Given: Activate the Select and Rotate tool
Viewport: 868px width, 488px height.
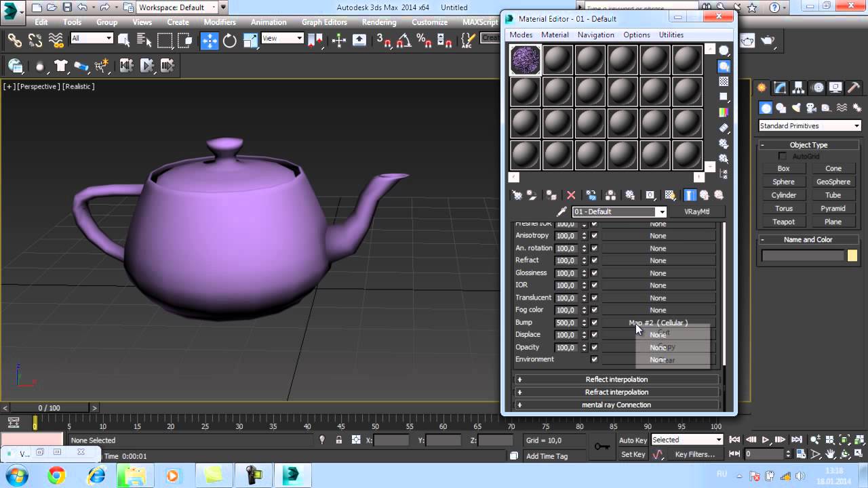Looking at the screenshot, I should point(230,41).
